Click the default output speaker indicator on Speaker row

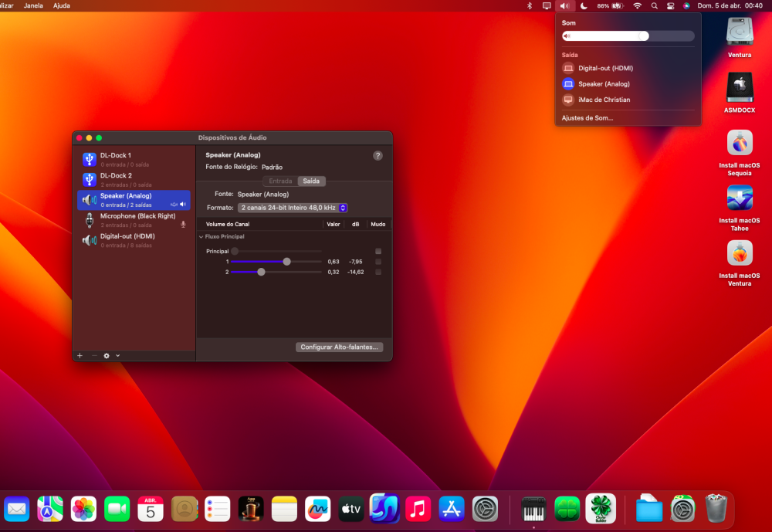pyautogui.click(x=183, y=205)
